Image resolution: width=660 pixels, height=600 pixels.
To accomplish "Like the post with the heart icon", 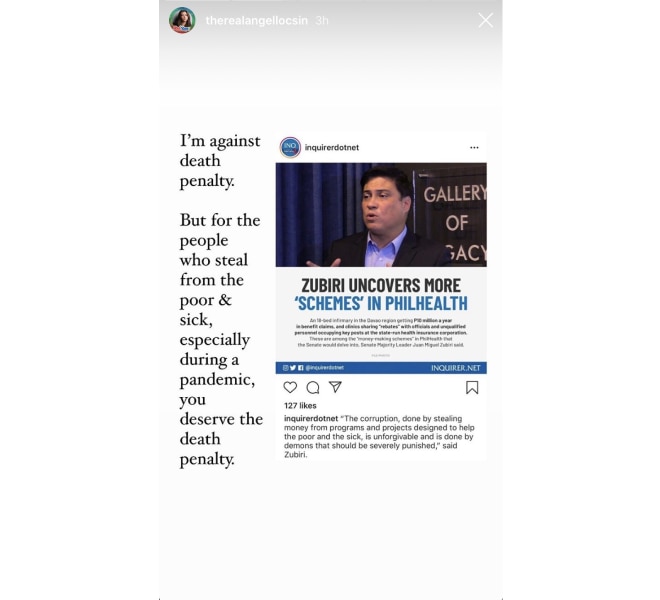I will click(x=290, y=387).
